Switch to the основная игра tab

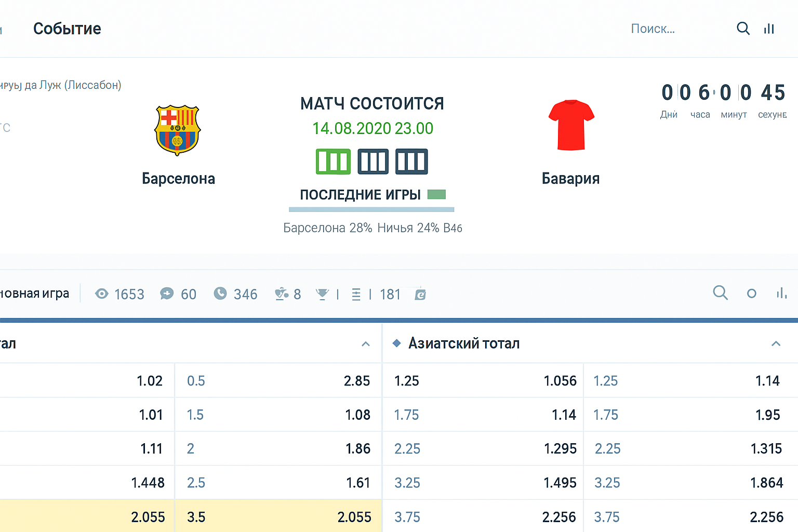coord(34,294)
